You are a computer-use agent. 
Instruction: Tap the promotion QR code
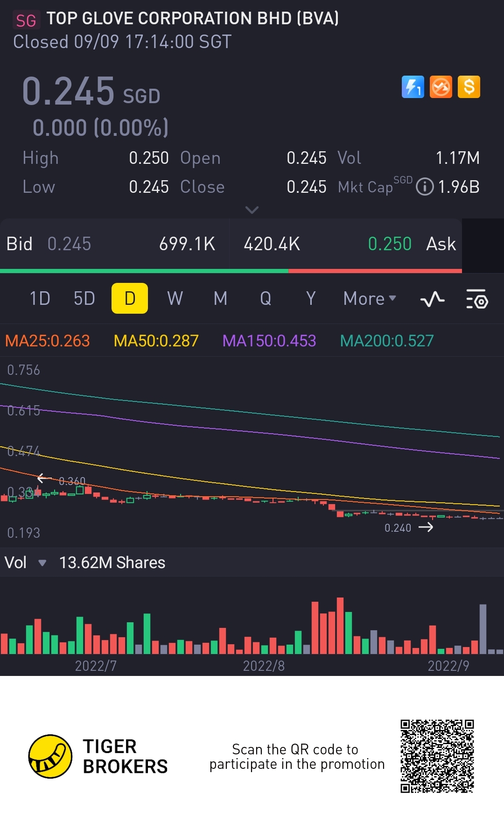[437, 756]
